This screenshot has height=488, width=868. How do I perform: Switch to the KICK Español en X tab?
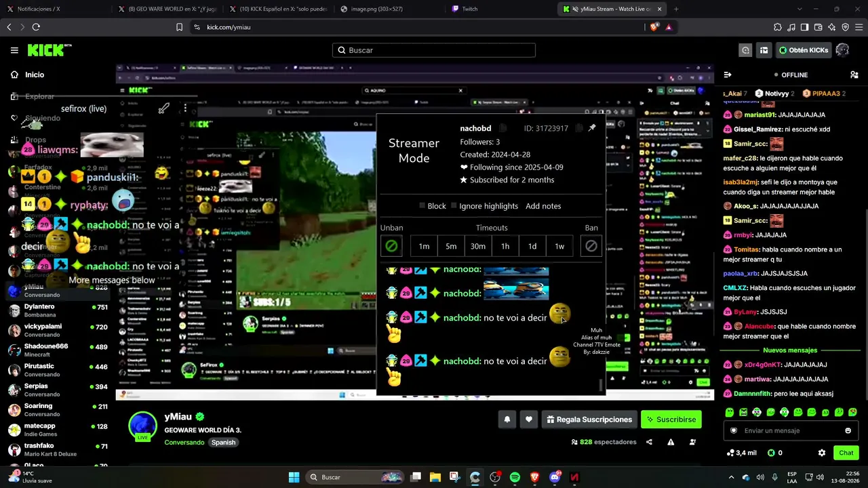pos(278,9)
